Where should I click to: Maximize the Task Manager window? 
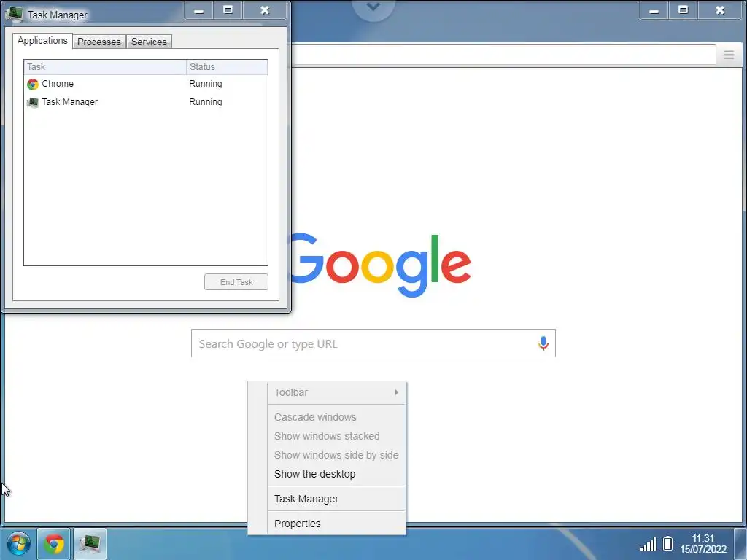tap(228, 10)
